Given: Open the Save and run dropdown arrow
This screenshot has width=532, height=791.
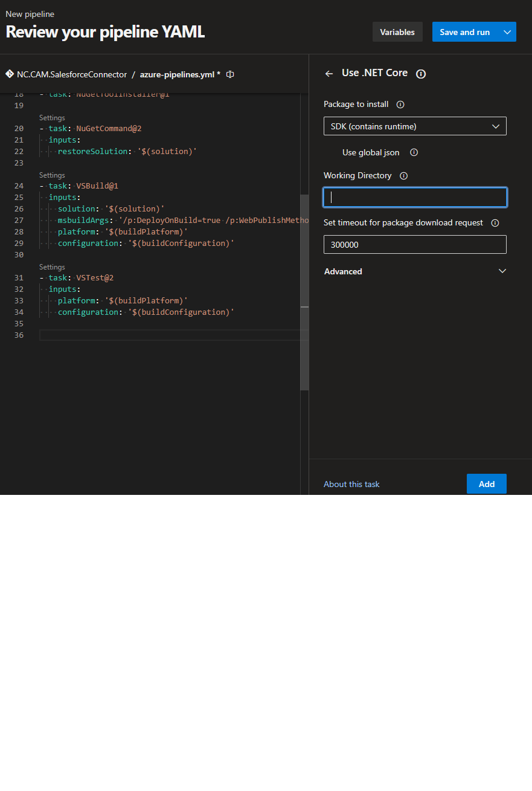Looking at the screenshot, I should (x=507, y=32).
